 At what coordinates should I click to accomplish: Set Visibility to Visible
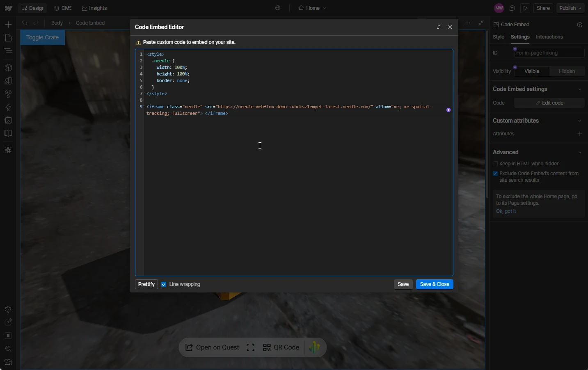point(532,71)
